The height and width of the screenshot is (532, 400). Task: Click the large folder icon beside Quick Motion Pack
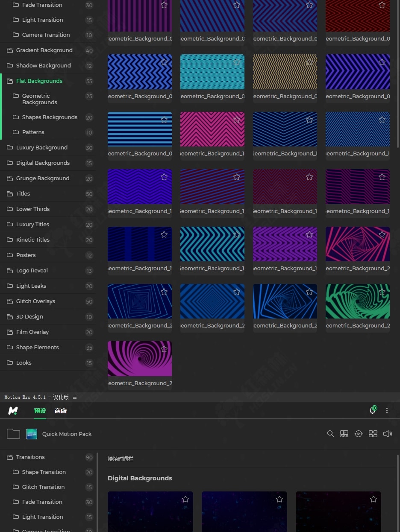coord(13,434)
